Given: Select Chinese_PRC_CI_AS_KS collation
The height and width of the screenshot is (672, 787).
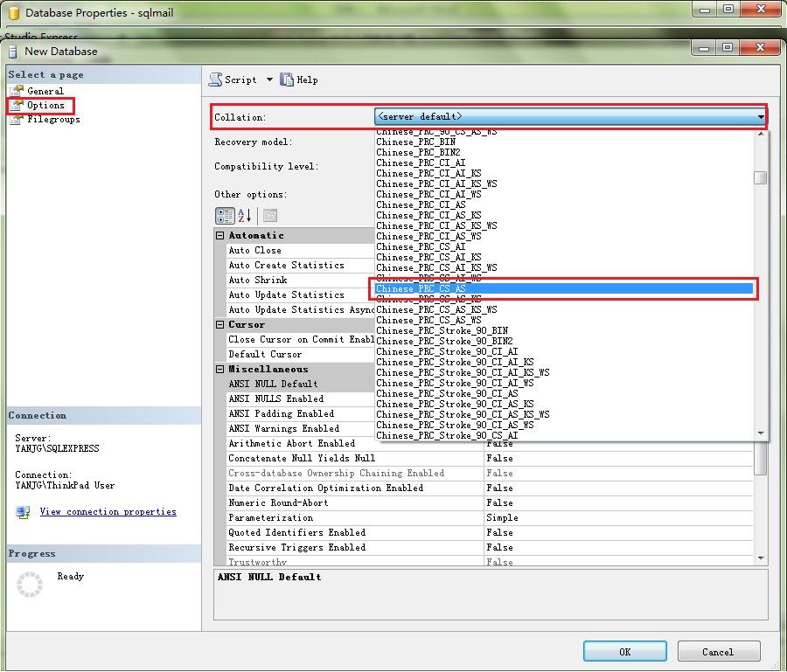Looking at the screenshot, I should (x=428, y=216).
